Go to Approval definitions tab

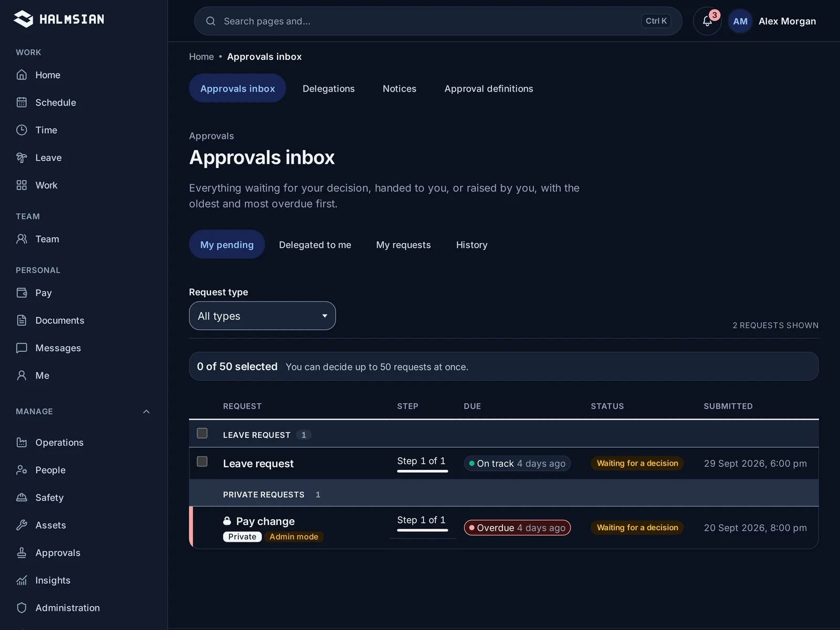pyautogui.click(x=489, y=88)
